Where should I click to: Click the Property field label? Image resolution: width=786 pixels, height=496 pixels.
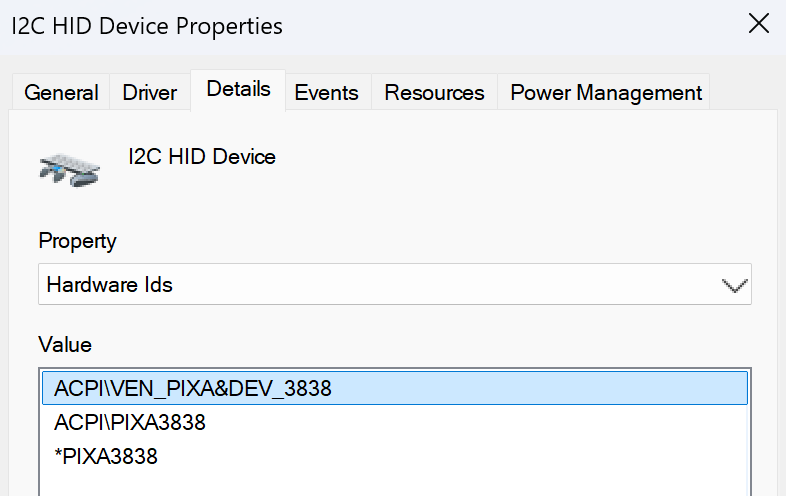pos(77,241)
